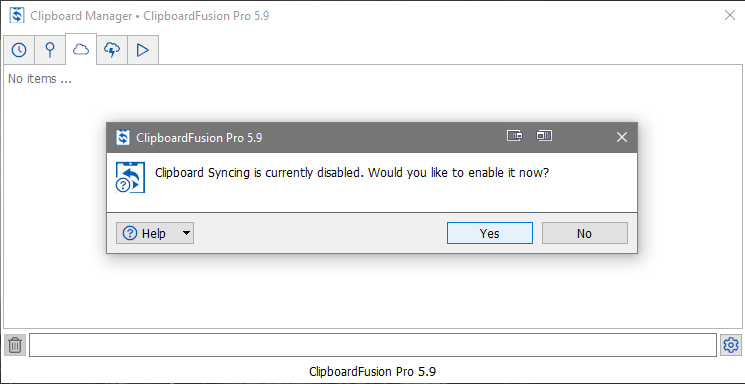Click Yes to enable Clipboard Syncing
This screenshot has width=745, height=384.
point(489,233)
